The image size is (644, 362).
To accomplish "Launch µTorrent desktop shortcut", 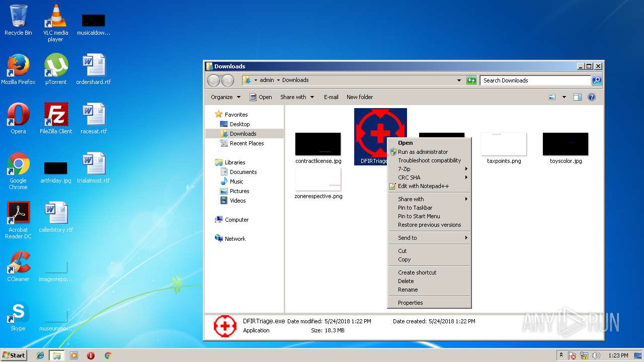I will point(56,69).
